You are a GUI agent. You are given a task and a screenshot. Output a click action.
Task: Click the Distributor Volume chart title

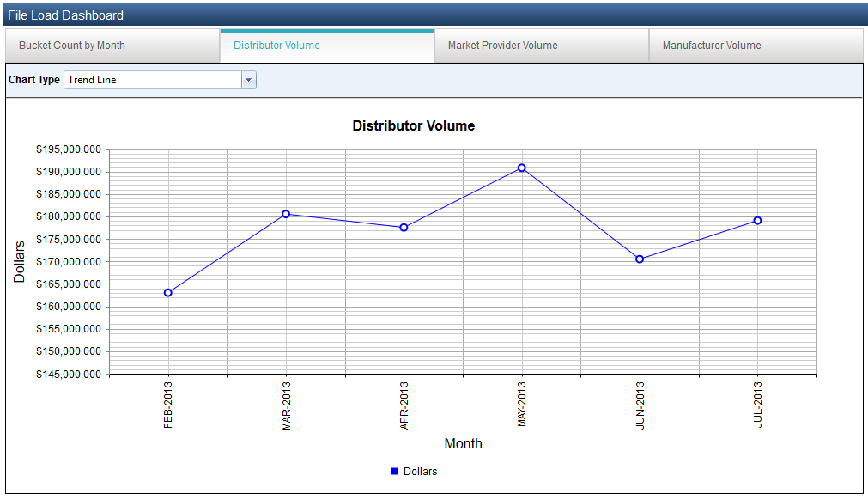point(414,125)
